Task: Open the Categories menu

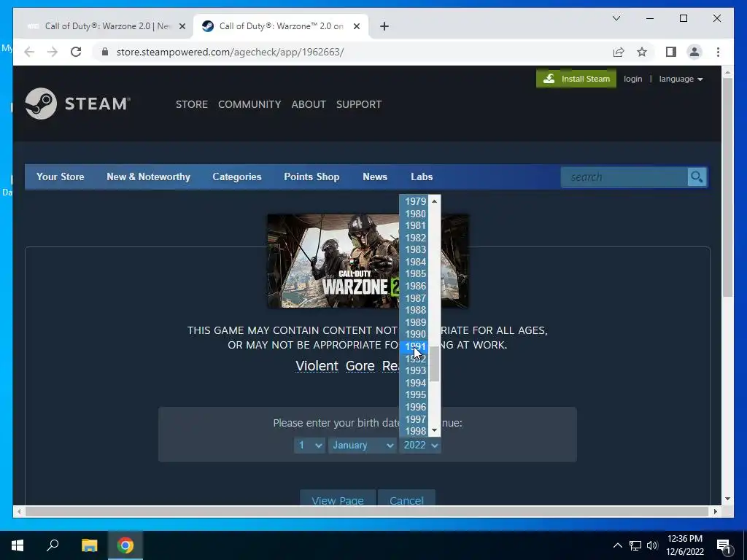Action: 237,176
